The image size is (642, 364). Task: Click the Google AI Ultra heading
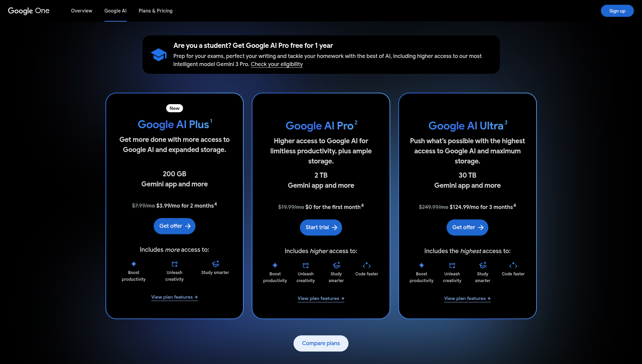point(467,126)
